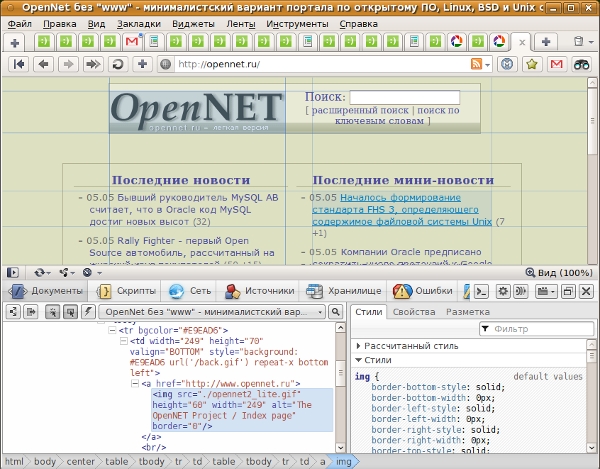Switch to the Скрипты tab
600x469 pixels.
point(127,291)
